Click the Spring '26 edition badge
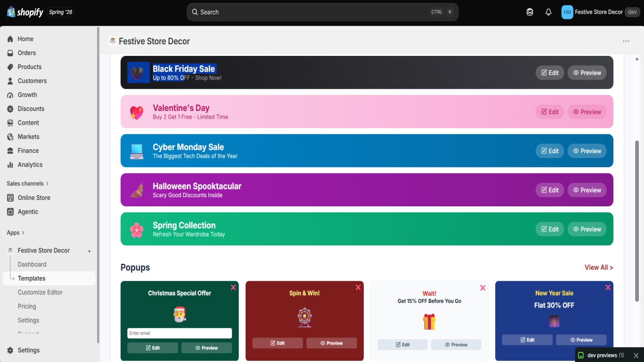 pyautogui.click(x=61, y=12)
